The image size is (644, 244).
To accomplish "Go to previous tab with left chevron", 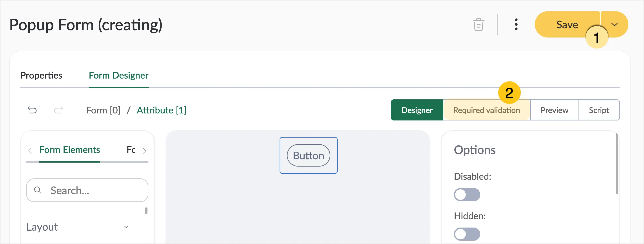I will 30,151.
